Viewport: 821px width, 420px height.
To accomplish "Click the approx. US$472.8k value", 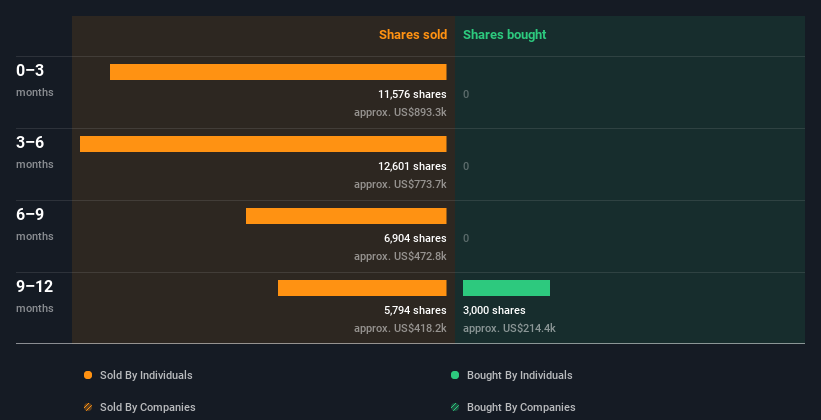I will point(400,256).
